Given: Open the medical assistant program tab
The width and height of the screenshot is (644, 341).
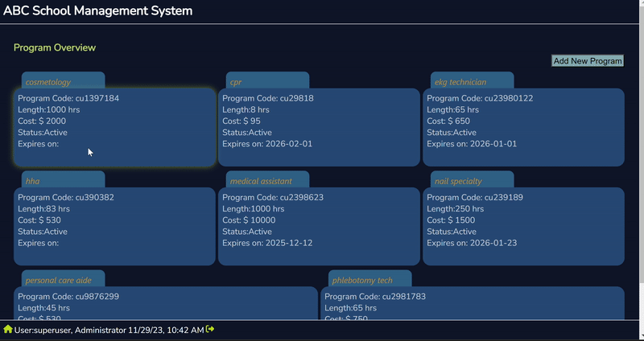Looking at the screenshot, I should pos(268,179).
